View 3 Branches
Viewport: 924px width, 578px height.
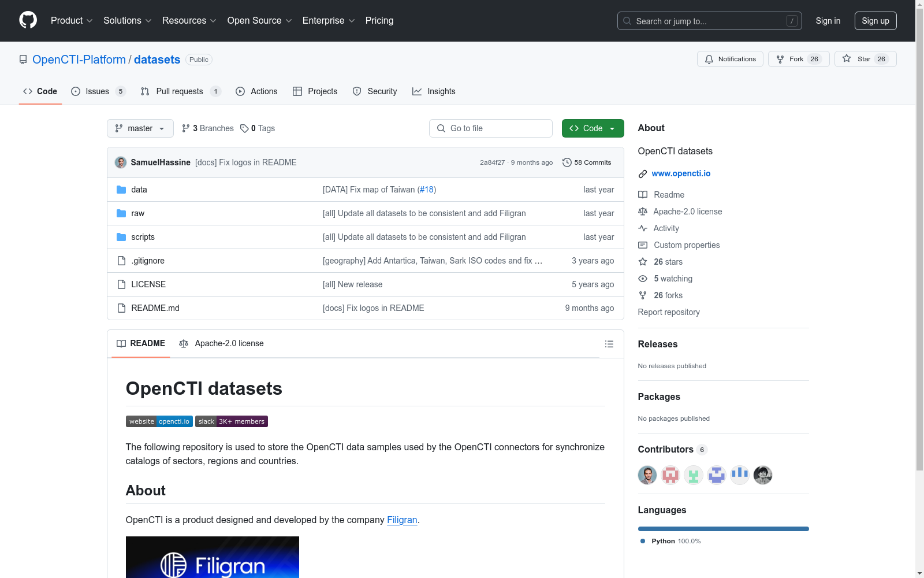click(x=208, y=128)
